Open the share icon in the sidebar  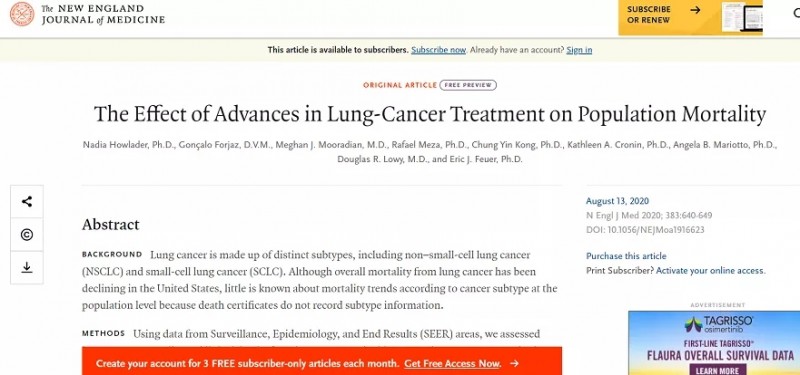pos(27,202)
